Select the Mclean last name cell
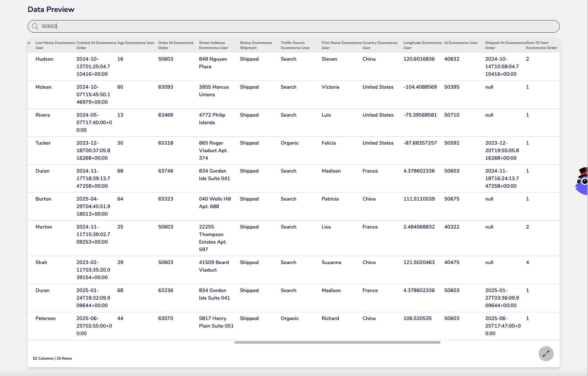Screen dimensions: 588x376 pos(43,87)
